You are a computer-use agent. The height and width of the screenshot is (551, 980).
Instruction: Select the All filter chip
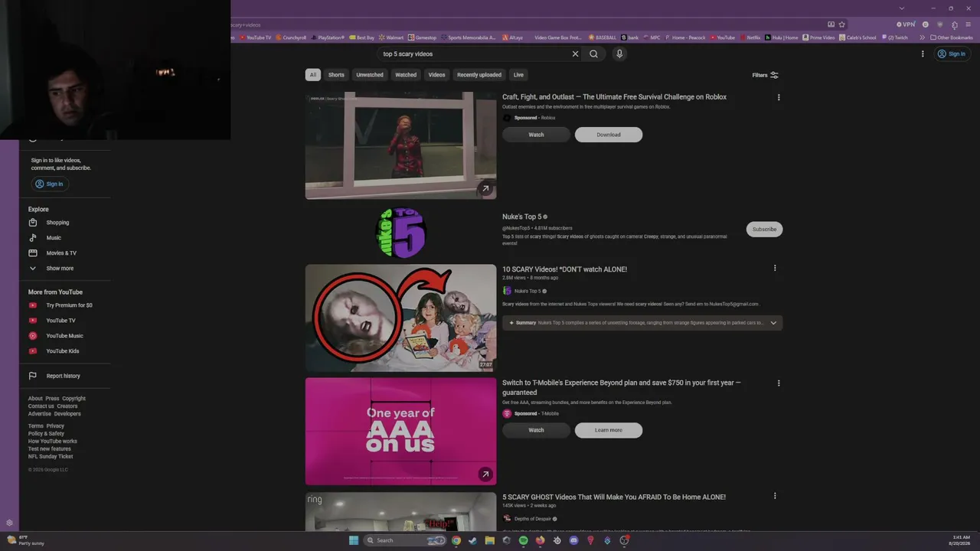pos(312,75)
